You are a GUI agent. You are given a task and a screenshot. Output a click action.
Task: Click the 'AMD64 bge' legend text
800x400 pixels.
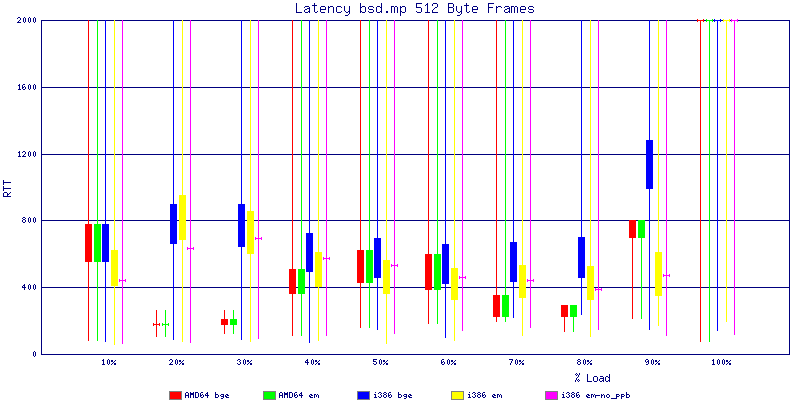click(x=207, y=395)
